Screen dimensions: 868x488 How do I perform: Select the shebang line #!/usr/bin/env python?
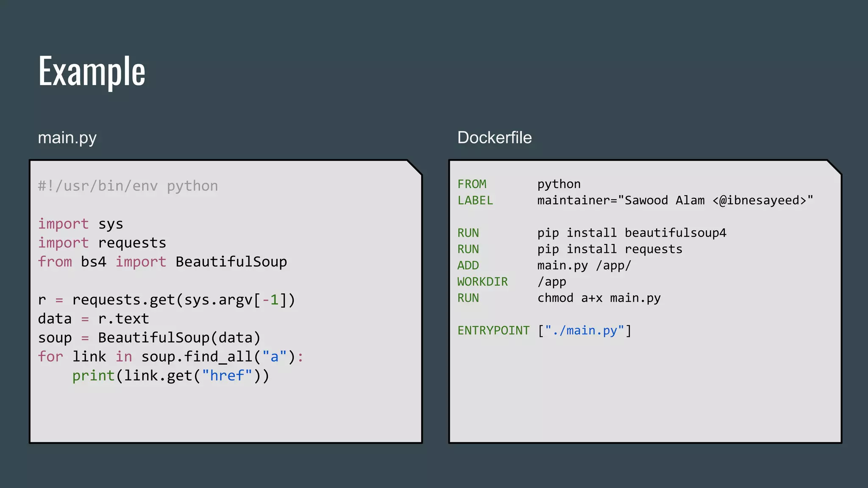click(x=128, y=186)
